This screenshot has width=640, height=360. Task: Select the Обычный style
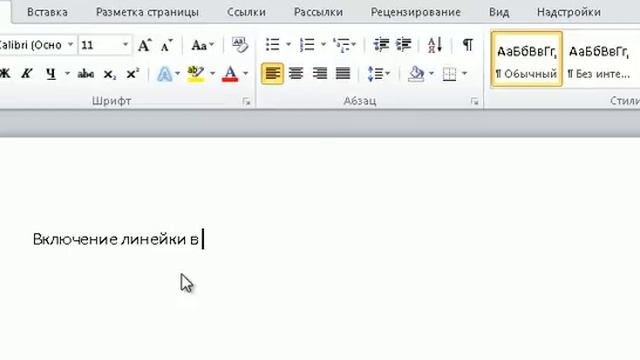[527, 59]
